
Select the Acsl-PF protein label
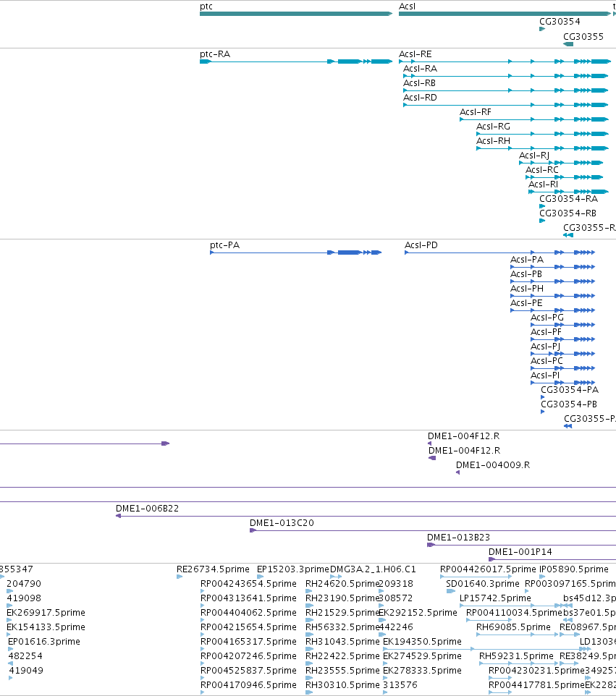(x=547, y=331)
